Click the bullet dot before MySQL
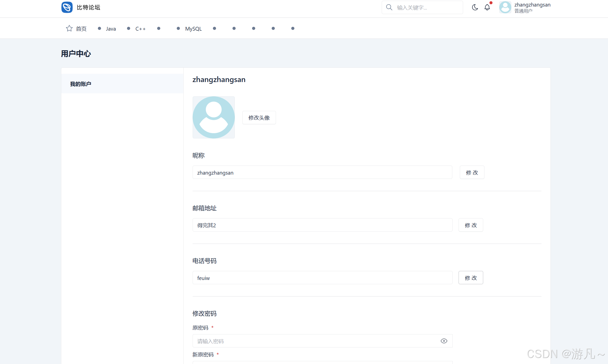The width and height of the screenshot is (608, 364). [178, 28]
